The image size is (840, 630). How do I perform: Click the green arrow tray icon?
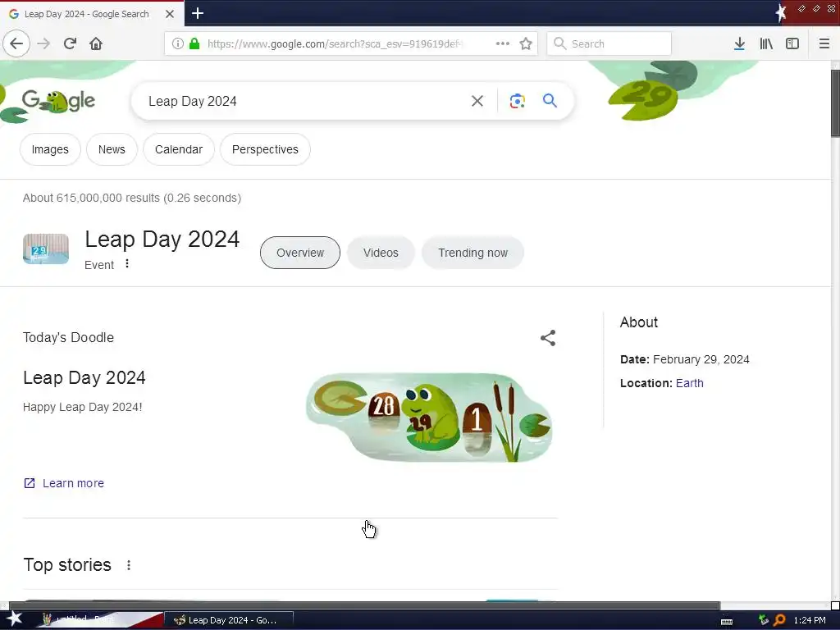764,620
